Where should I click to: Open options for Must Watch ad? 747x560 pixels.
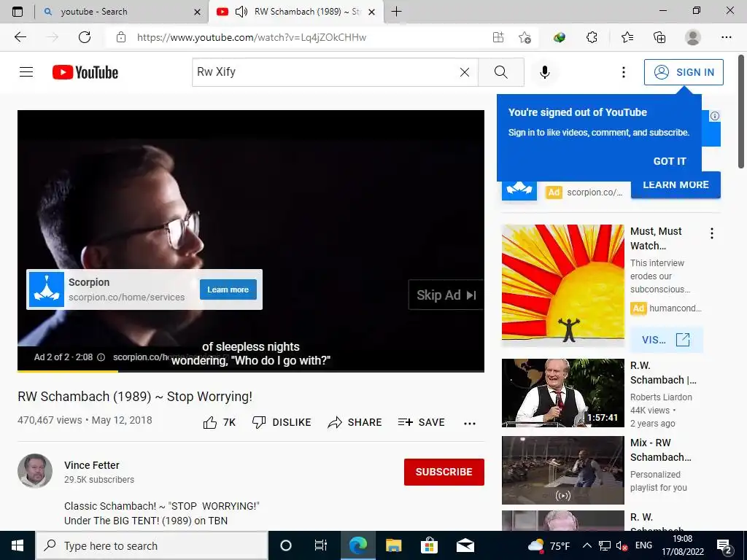[x=712, y=233]
